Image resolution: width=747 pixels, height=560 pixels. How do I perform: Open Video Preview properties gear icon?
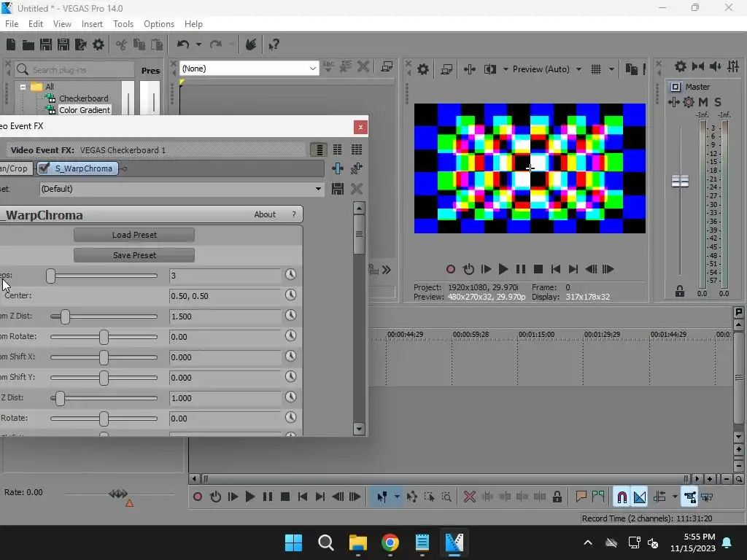click(422, 69)
